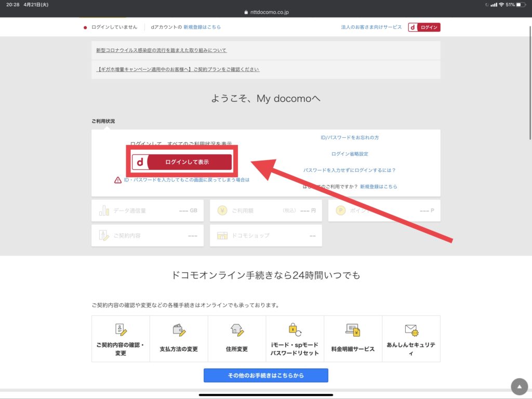
Task: Click the 住所変更 house icon
Action: click(237, 330)
